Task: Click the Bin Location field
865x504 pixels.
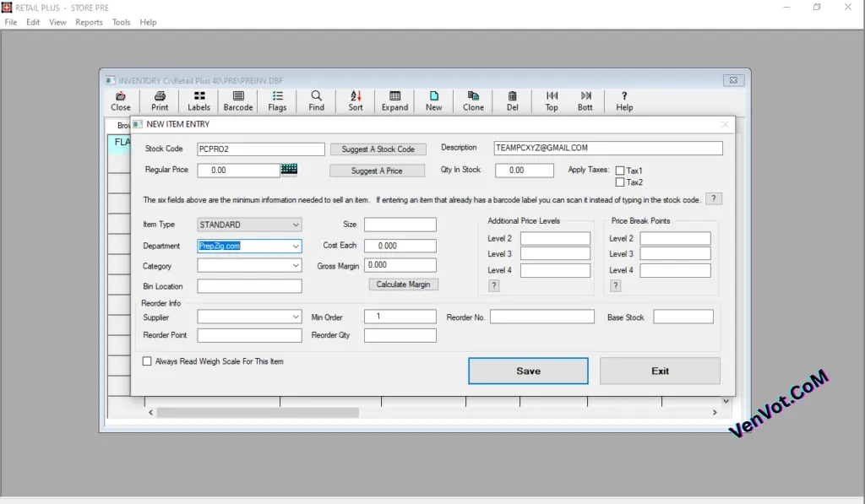Action: (x=249, y=286)
